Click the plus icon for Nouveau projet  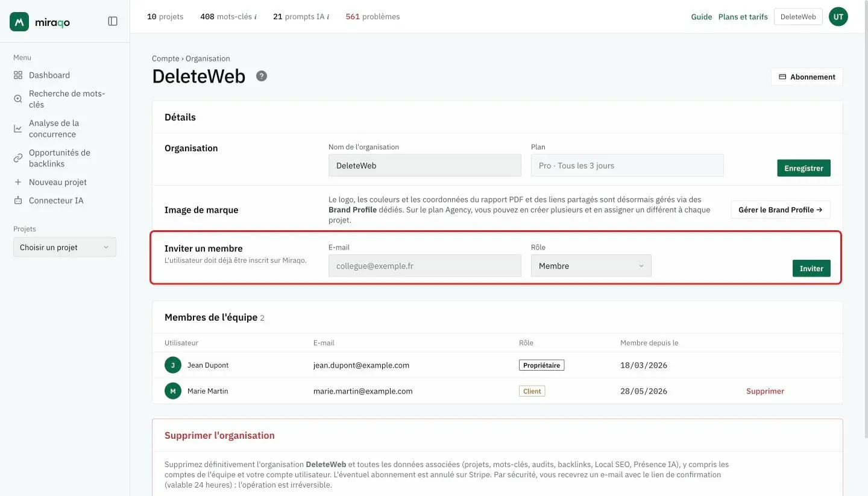click(18, 182)
